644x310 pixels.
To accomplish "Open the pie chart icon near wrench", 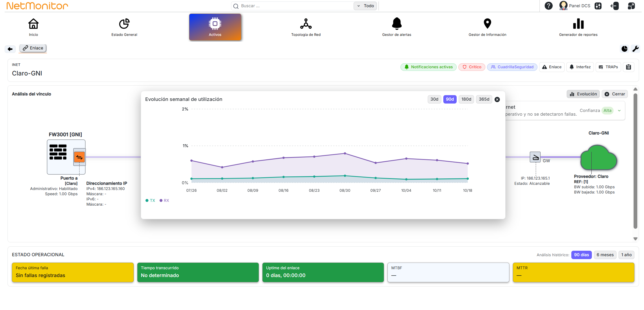I will tap(625, 49).
